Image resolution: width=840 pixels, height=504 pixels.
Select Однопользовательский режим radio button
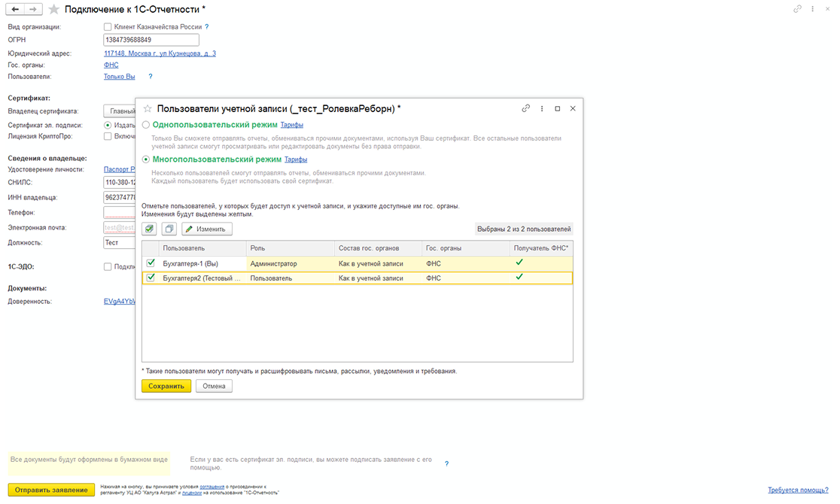click(146, 125)
